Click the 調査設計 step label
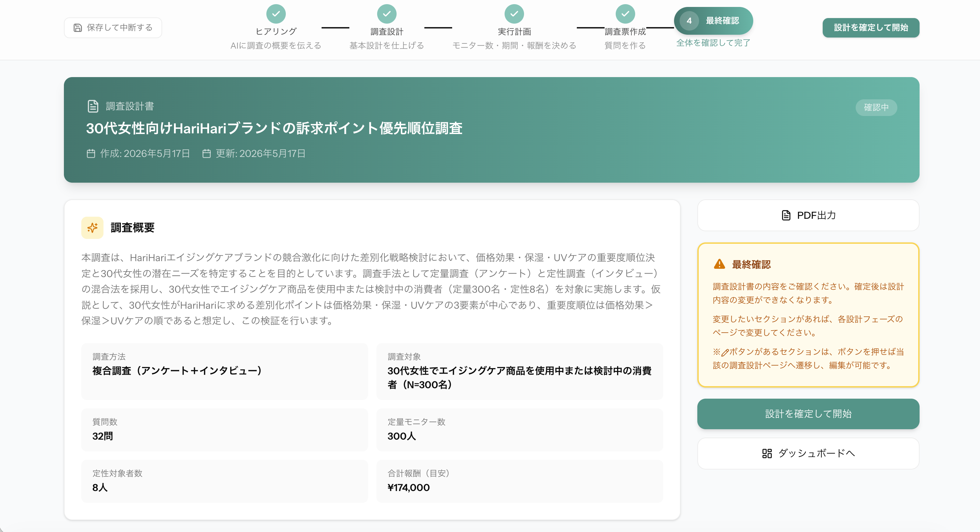Screen dimensions: 980x532 (x=387, y=32)
